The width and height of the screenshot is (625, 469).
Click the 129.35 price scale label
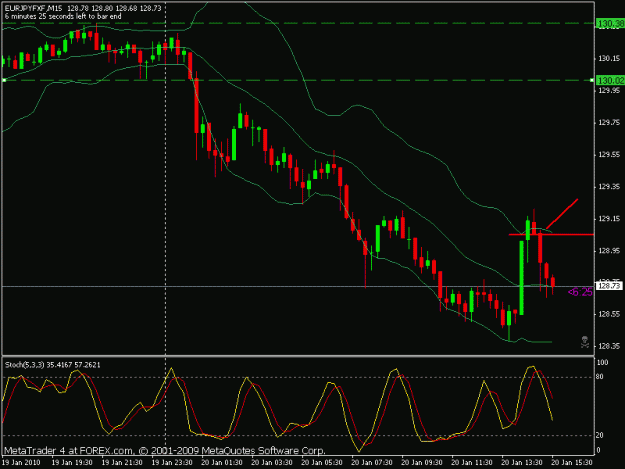coord(609,186)
